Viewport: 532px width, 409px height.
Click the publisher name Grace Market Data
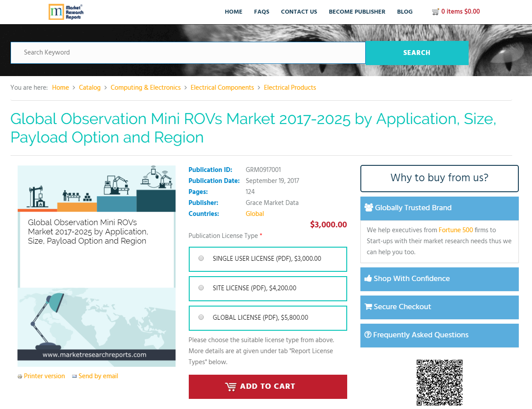click(x=272, y=203)
